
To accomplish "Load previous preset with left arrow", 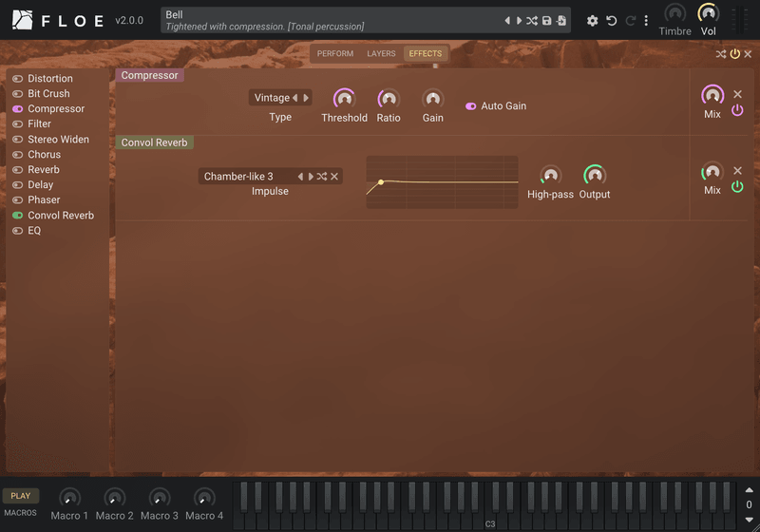I will click(x=507, y=20).
